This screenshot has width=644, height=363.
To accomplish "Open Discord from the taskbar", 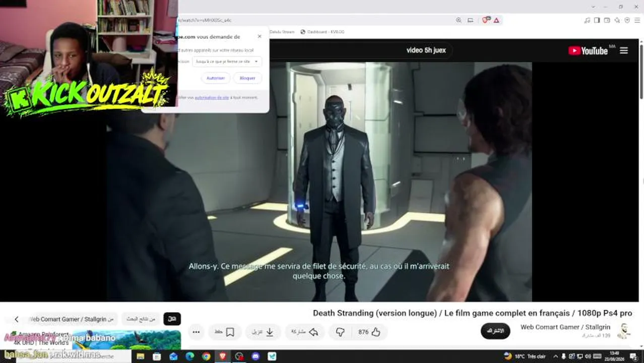I will (255, 356).
